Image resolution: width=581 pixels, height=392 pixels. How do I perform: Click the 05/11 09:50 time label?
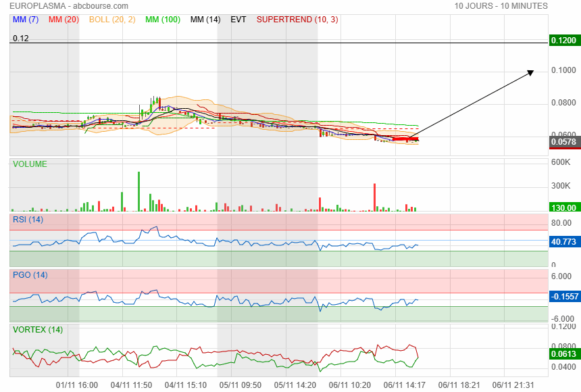tap(240, 385)
